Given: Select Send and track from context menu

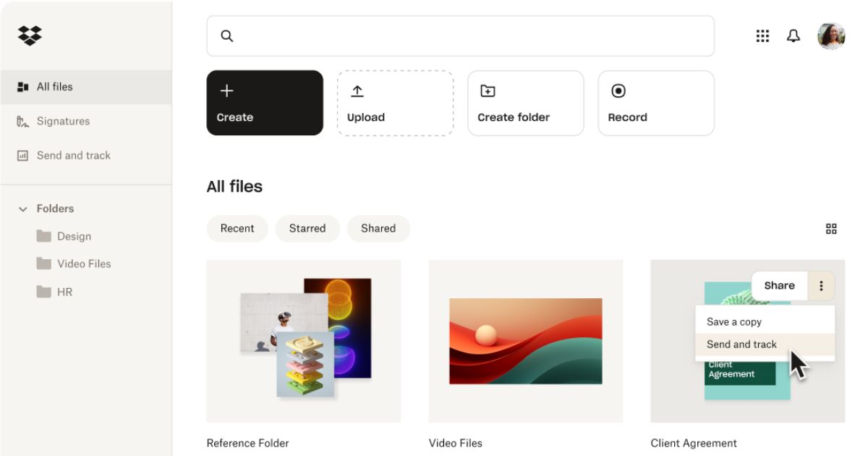Looking at the screenshot, I should pyautogui.click(x=741, y=345).
